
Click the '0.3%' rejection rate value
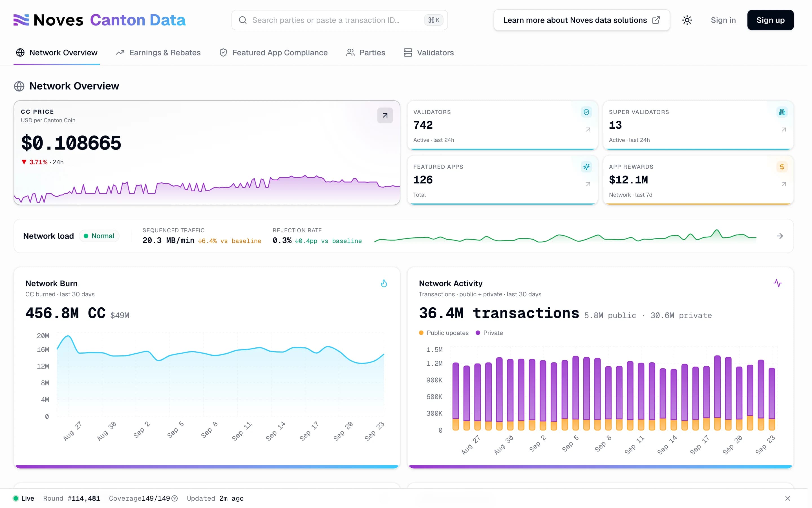(x=282, y=240)
